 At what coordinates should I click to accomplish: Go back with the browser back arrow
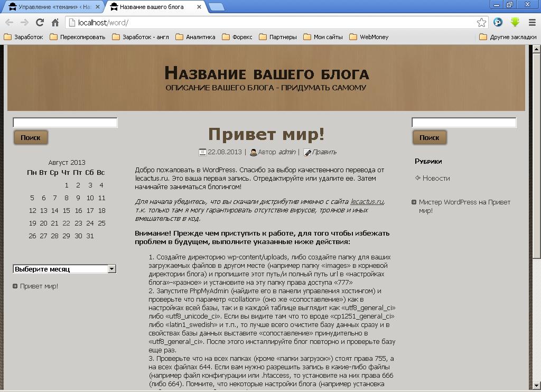(x=10, y=23)
